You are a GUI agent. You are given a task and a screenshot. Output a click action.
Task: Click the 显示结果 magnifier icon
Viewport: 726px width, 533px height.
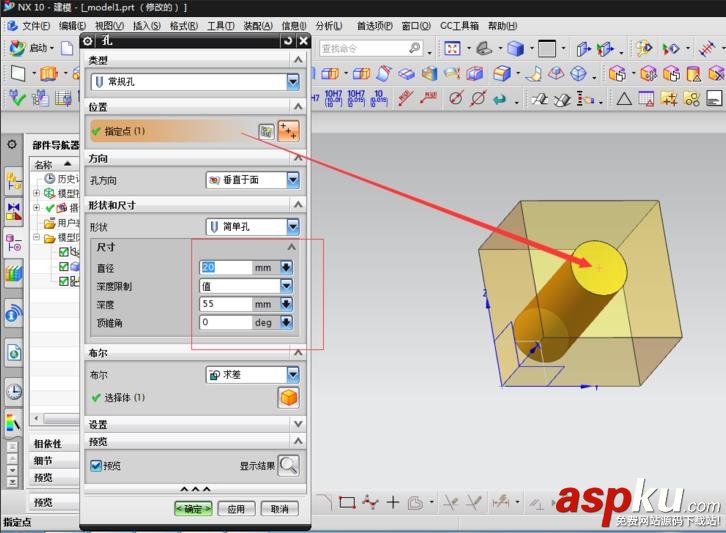click(x=288, y=465)
